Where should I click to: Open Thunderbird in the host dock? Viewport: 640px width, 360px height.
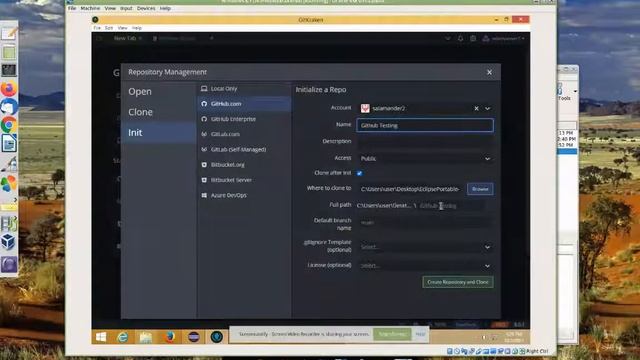9,107
